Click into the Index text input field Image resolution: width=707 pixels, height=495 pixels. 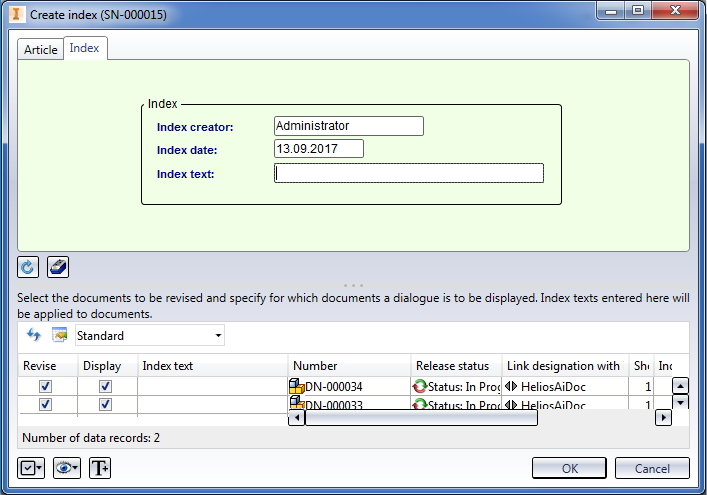pos(408,174)
